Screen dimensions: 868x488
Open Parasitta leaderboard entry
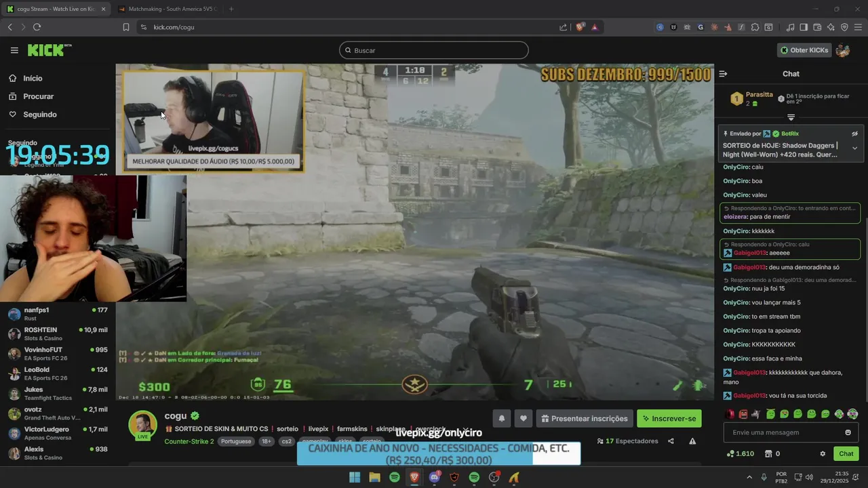coord(751,99)
